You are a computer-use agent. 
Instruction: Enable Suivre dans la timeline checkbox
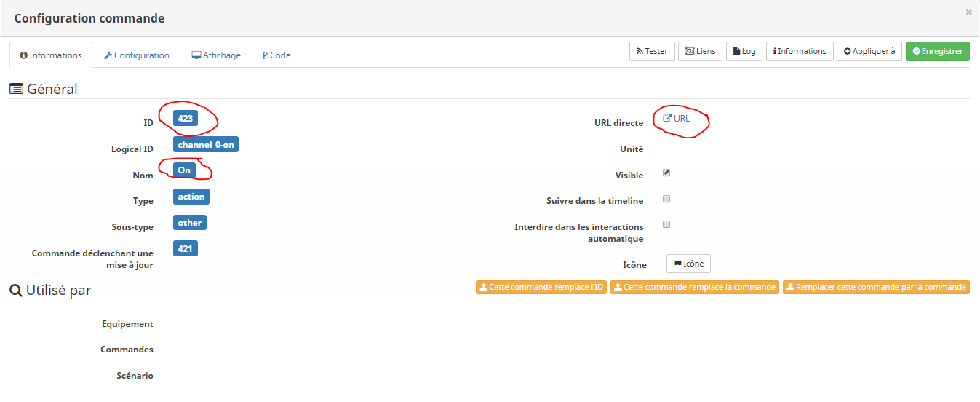coord(666,199)
